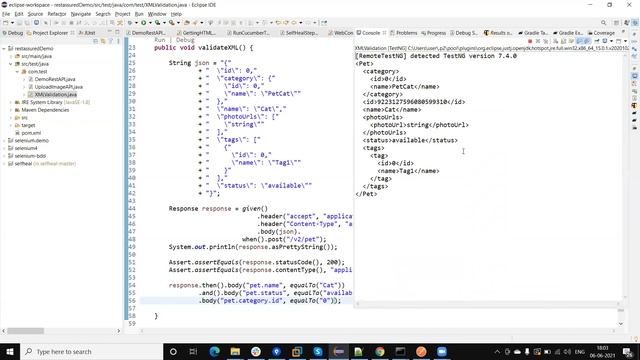
Task: Switch to the Debug perspective icon at far right
Action: pyautogui.click(x=635, y=23)
